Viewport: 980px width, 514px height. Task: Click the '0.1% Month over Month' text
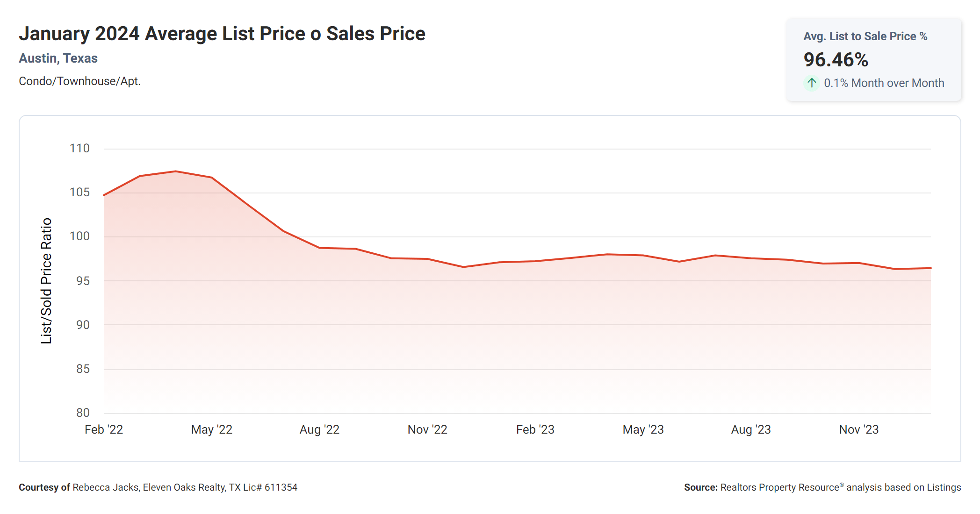click(884, 83)
